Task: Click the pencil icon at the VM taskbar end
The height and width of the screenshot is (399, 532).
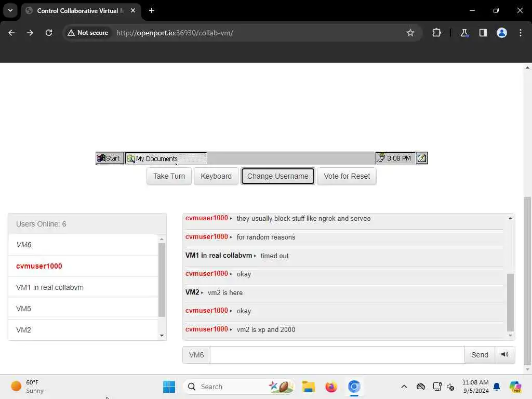Action: click(x=422, y=158)
